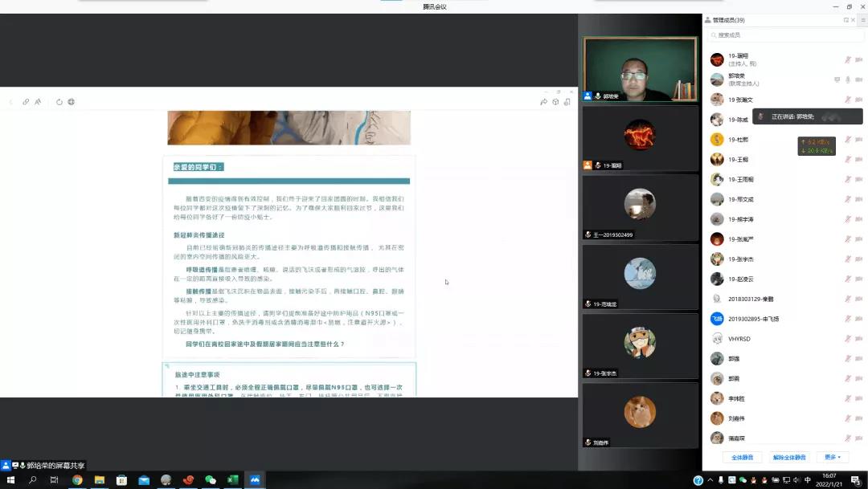The width and height of the screenshot is (868, 489).
Task: Click the copy link icon in the article toolbar
Action: pyautogui.click(x=26, y=102)
